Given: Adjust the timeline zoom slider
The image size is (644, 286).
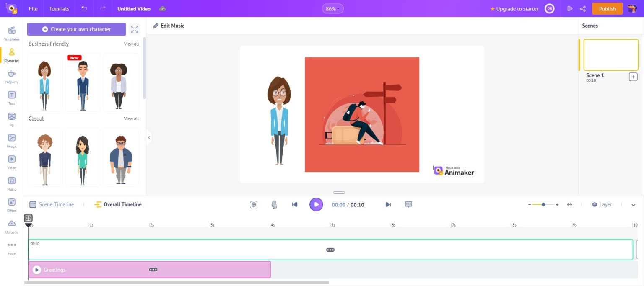Looking at the screenshot, I should point(543,204).
